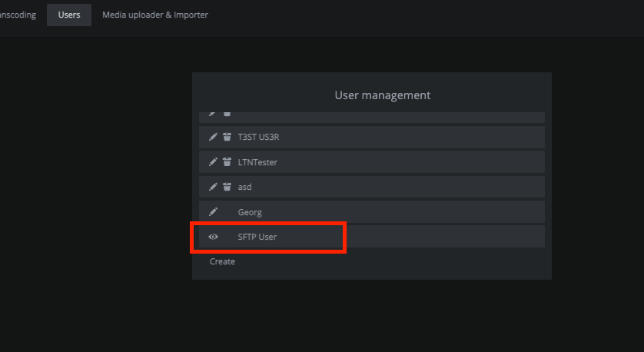
Task: Select the SFTP User name
Action: click(257, 237)
